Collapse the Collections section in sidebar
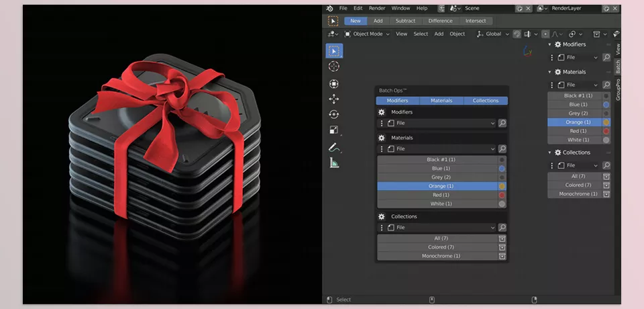The height and width of the screenshot is (309, 644). tap(551, 152)
